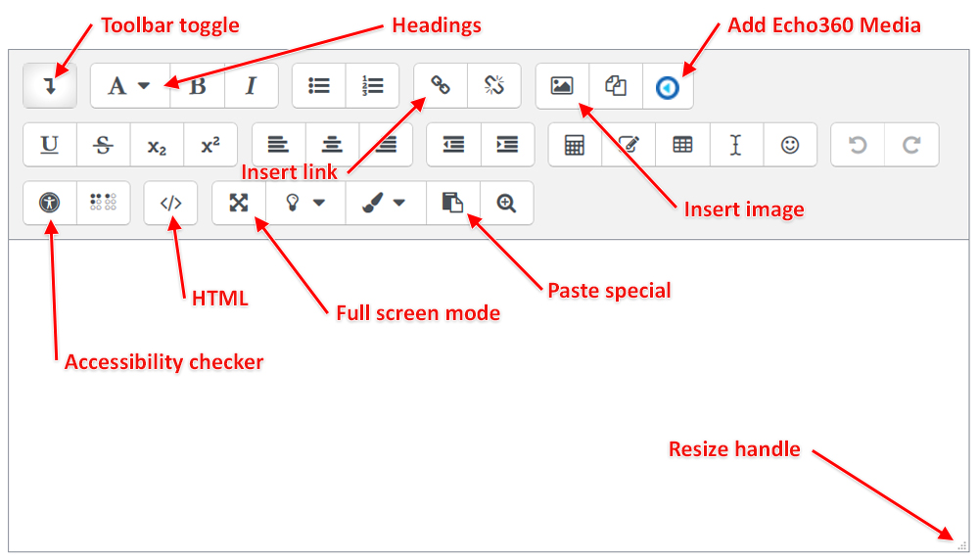Open the Insert link dialog

[x=441, y=85]
